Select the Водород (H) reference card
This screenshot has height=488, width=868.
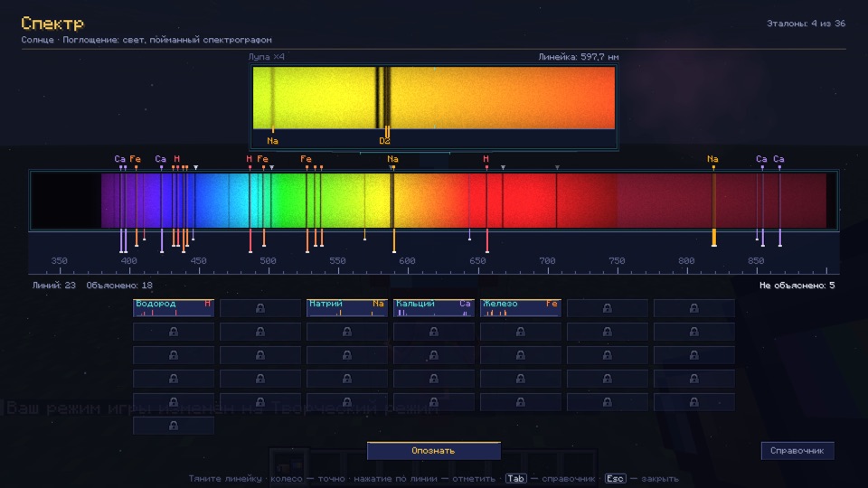tap(174, 308)
